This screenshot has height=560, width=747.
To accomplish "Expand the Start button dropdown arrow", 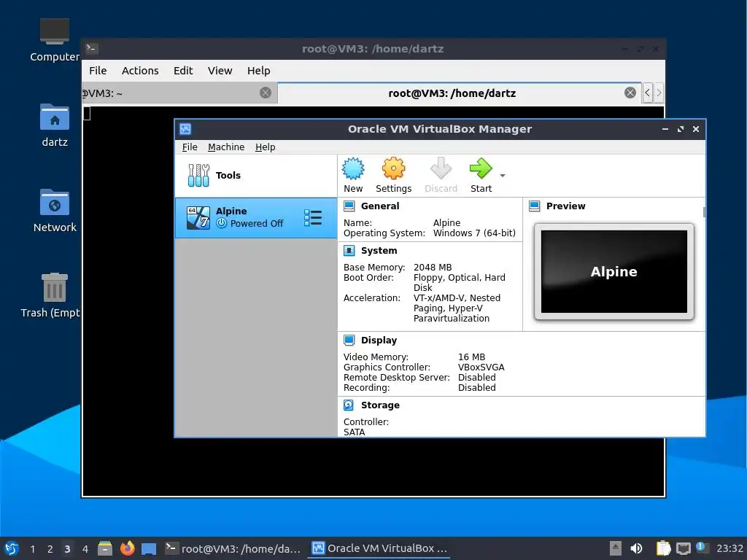I will [x=502, y=176].
